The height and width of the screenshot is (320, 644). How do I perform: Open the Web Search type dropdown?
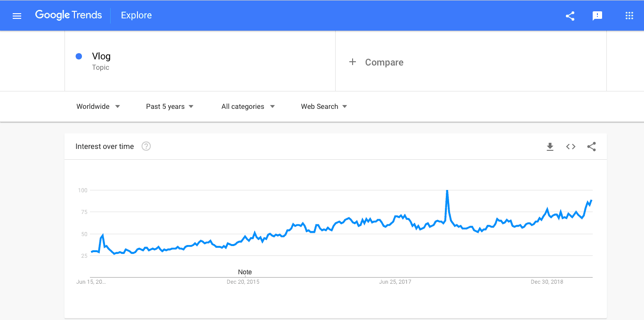324,107
